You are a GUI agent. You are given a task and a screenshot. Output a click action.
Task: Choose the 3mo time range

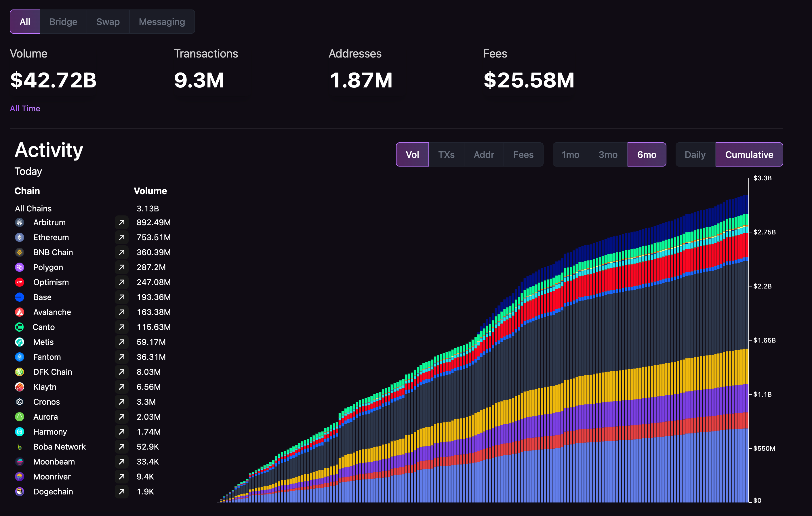(608, 155)
